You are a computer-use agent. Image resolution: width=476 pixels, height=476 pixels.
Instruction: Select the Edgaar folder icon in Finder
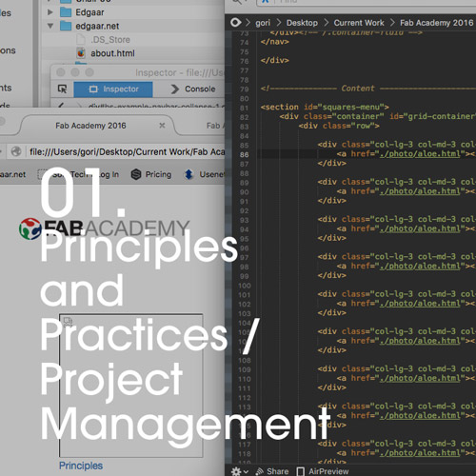66,12
